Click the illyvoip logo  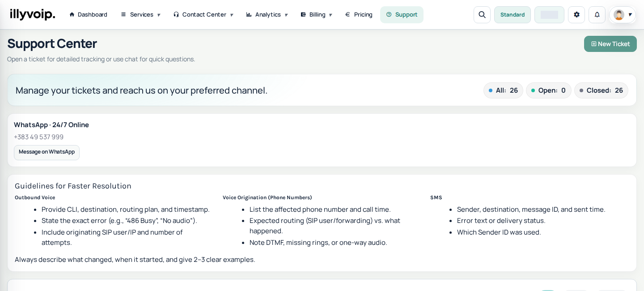click(33, 14)
